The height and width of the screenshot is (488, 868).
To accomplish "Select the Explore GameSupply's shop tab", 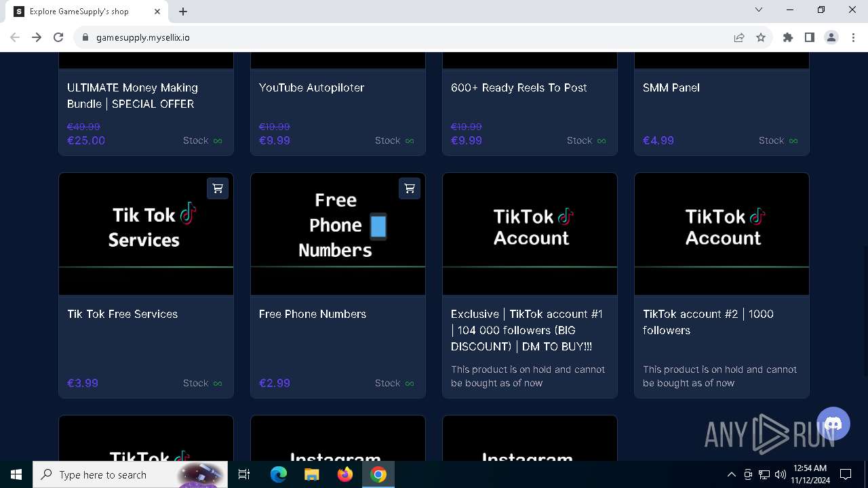I will 88,12.
